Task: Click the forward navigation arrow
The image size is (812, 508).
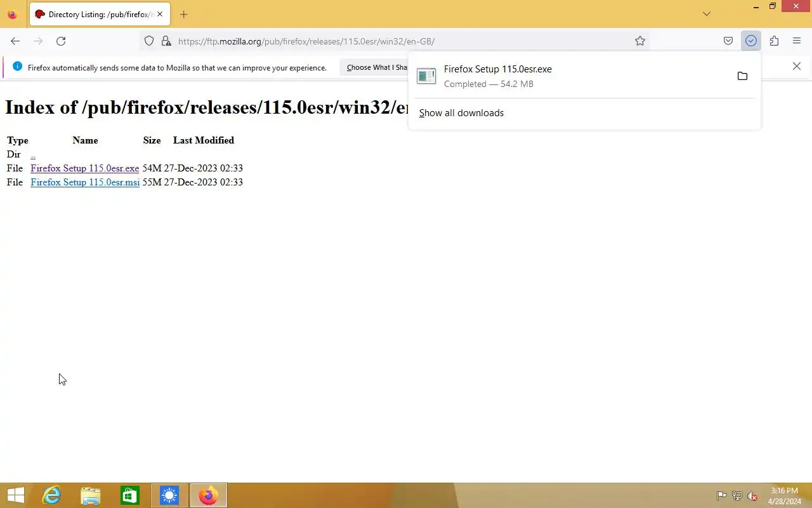Action: click(38, 41)
